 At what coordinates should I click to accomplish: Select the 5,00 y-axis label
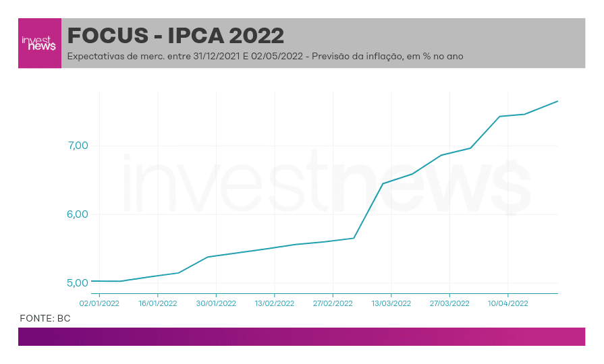pyautogui.click(x=78, y=283)
